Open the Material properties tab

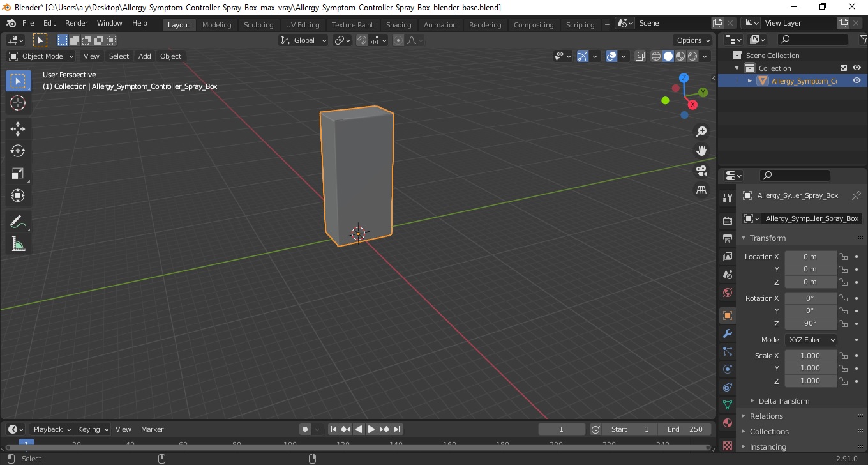click(x=727, y=423)
